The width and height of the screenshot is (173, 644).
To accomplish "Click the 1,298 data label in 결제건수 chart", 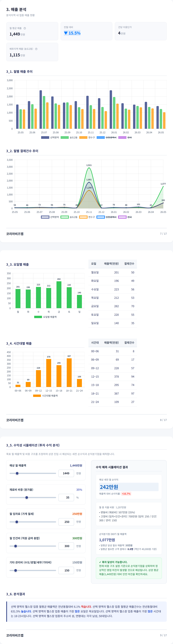I will click(x=89, y=188).
